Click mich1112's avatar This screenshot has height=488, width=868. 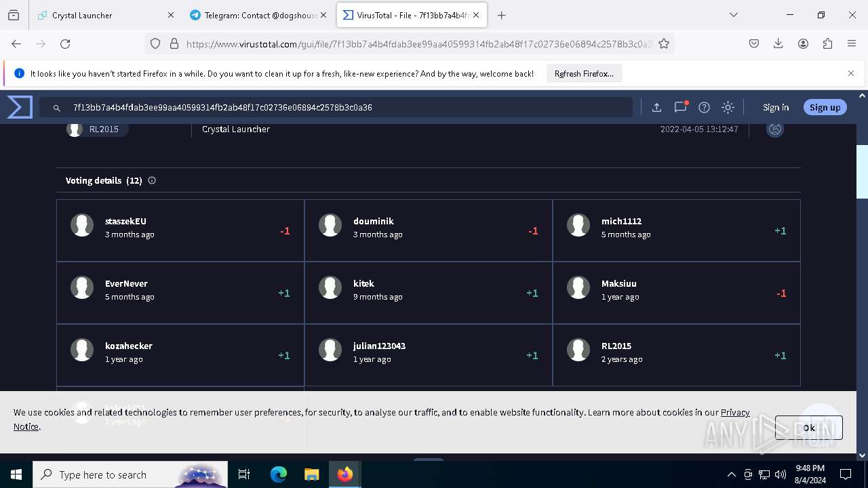578,225
